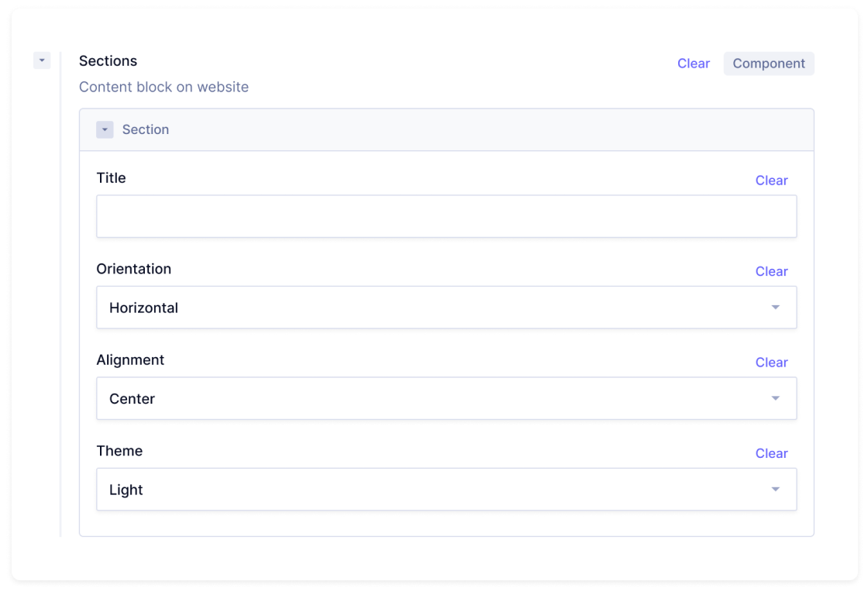Clear the entire Sections field

click(693, 64)
